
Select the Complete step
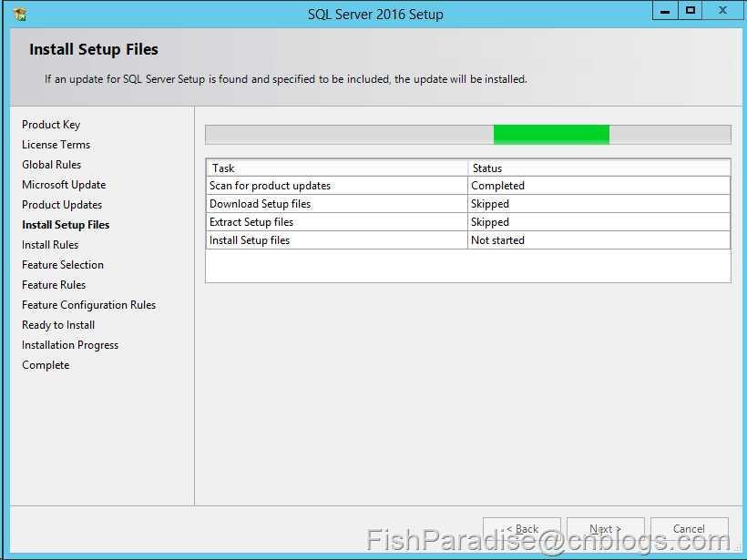(x=46, y=365)
